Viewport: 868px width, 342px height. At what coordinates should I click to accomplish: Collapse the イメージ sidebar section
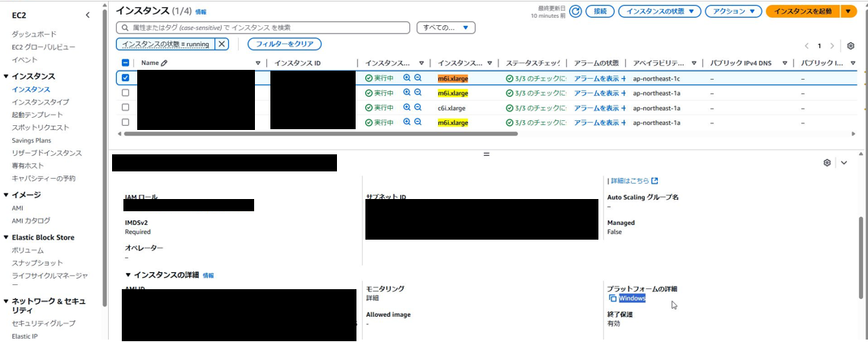coord(6,195)
